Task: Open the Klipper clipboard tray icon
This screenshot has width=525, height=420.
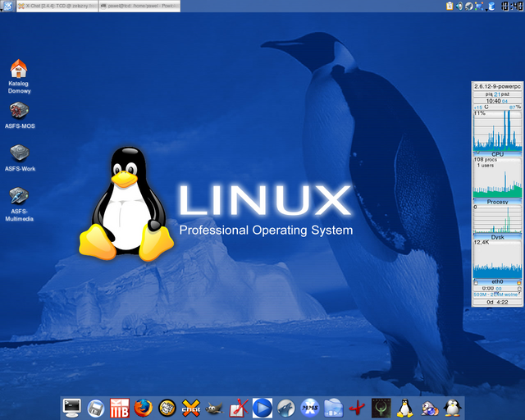Action: tap(450, 6)
